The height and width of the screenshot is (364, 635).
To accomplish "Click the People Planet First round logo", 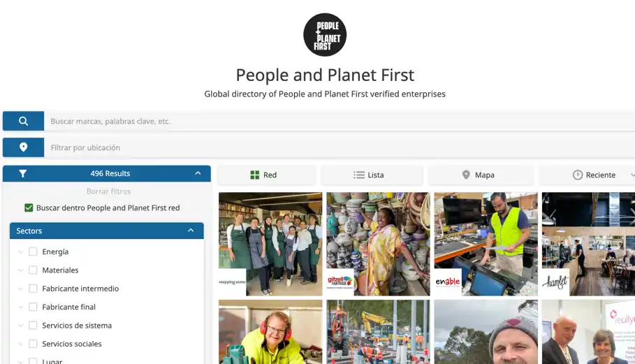I will [325, 35].
